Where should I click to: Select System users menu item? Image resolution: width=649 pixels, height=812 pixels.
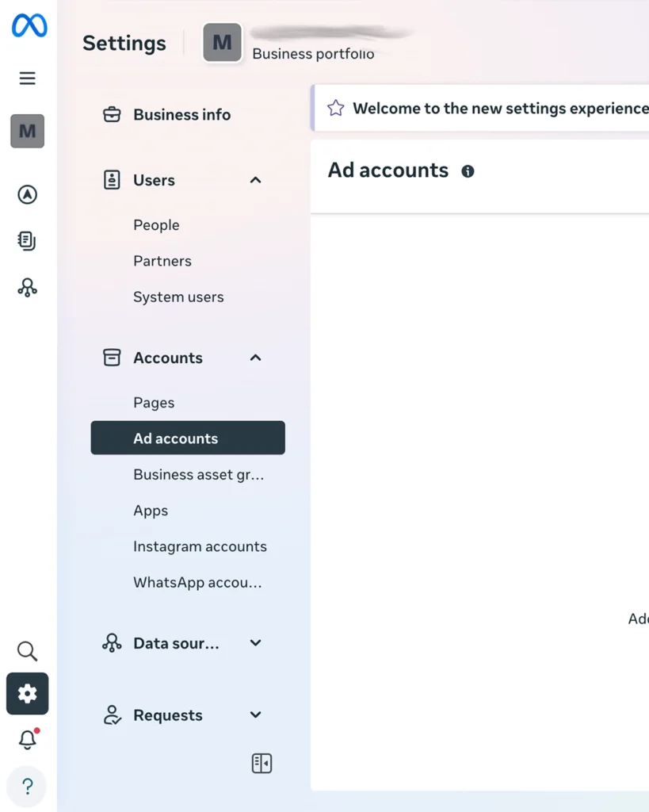coord(178,297)
